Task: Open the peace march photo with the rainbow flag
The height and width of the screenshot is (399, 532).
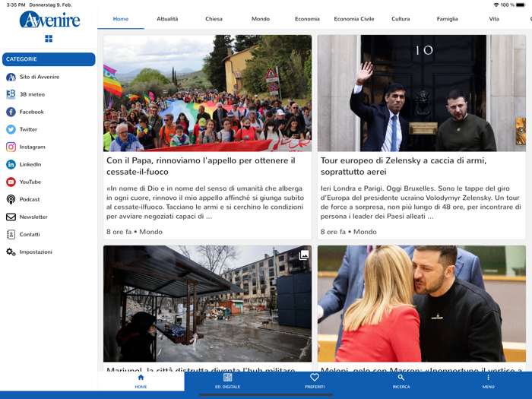Action: coord(207,93)
